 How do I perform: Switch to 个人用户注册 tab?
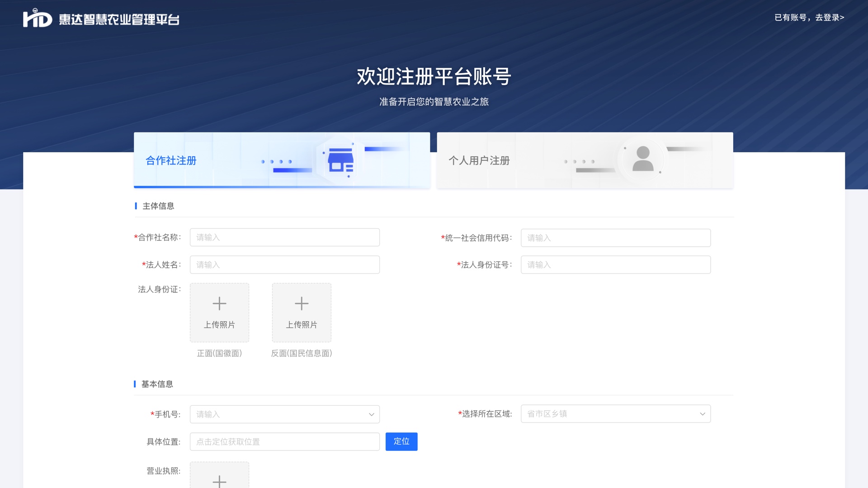pos(585,160)
